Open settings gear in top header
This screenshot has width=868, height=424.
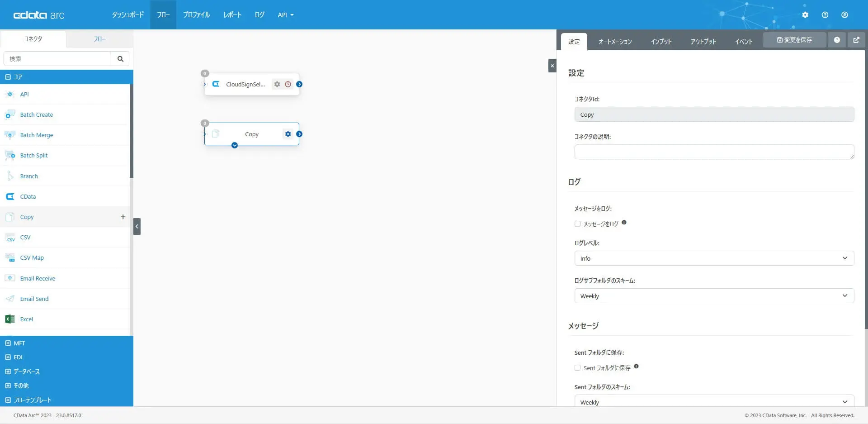pyautogui.click(x=805, y=15)
